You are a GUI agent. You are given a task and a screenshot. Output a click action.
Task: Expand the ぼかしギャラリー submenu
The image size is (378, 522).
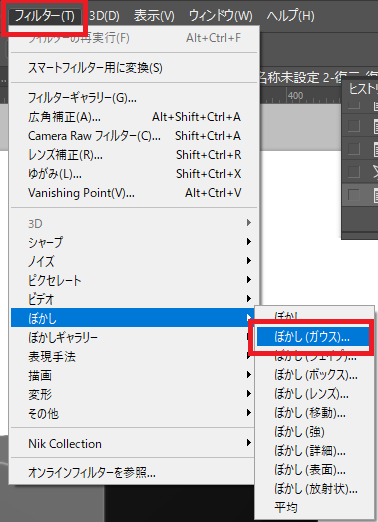[133, 337]
